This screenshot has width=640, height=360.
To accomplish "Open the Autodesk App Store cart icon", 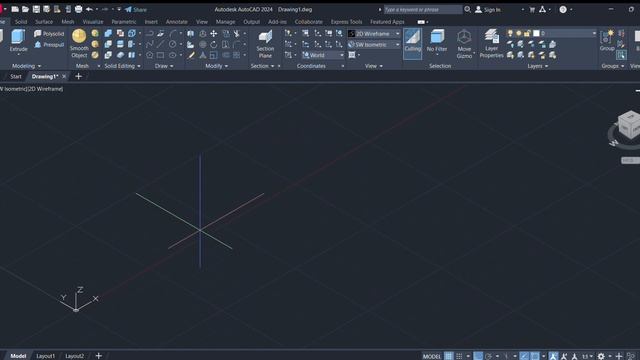I will point(532,9).
